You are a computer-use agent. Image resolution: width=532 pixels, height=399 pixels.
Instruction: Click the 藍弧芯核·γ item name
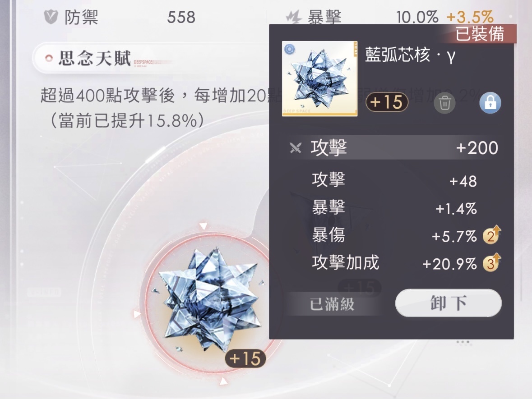click(410, 55)
